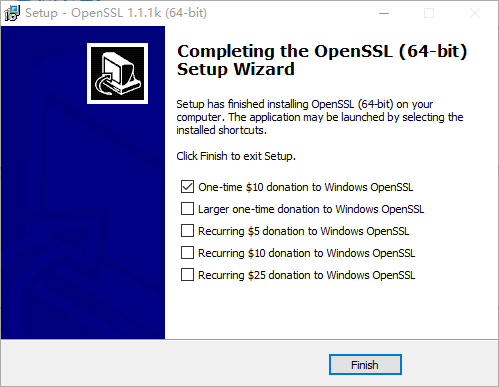Click 'Recurring $25 donation to Windows OpenSSL' label text
The image size is (499, 387).
(x=307, y=275)
